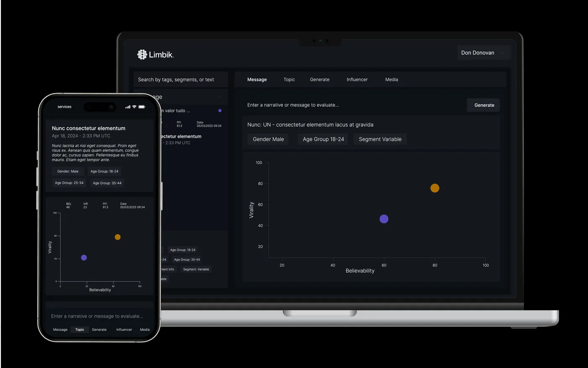Open the Generate tab in laptop nav
Screen dimensions: 588x368
320,79
